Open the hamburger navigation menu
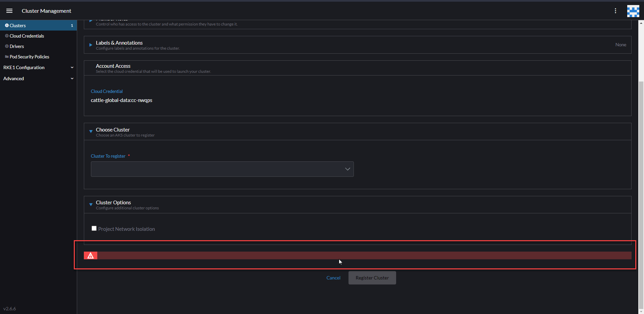Viewport: 644px width, 314px height. tap(9, 10)
